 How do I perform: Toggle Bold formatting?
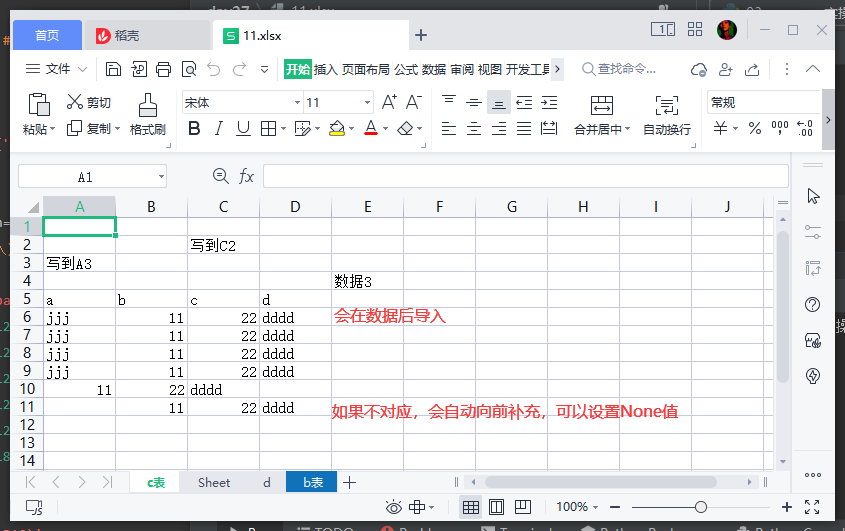194,128
